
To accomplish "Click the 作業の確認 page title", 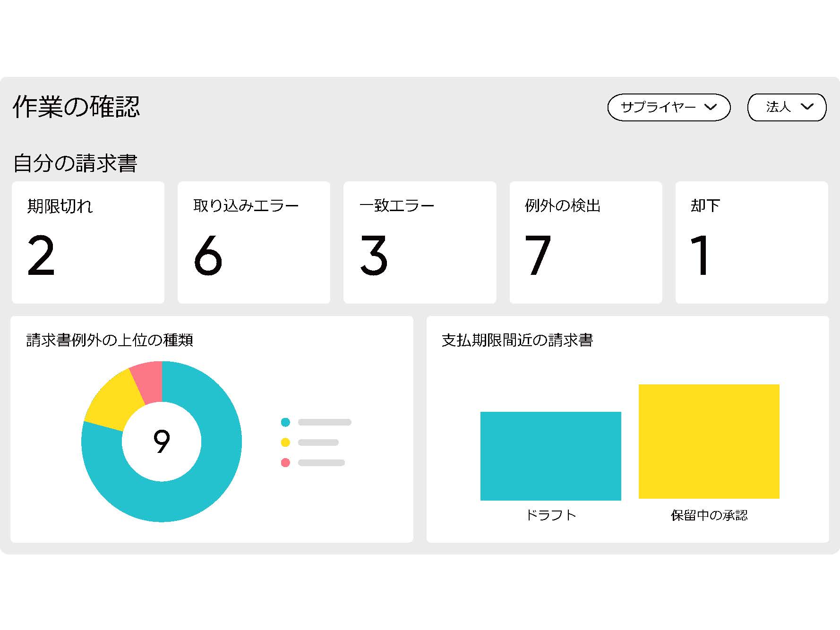I will coord(76,106).
